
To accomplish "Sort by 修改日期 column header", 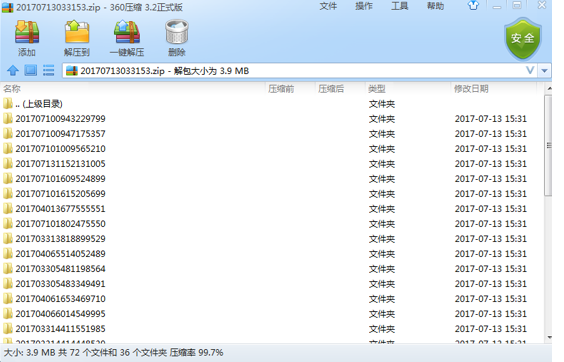I will (493, 89).
